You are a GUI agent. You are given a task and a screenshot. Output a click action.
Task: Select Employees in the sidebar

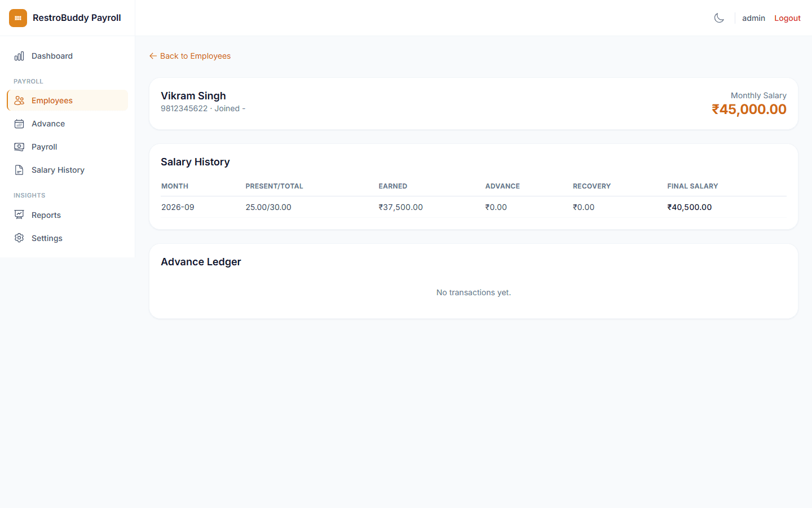pos(68,100)
